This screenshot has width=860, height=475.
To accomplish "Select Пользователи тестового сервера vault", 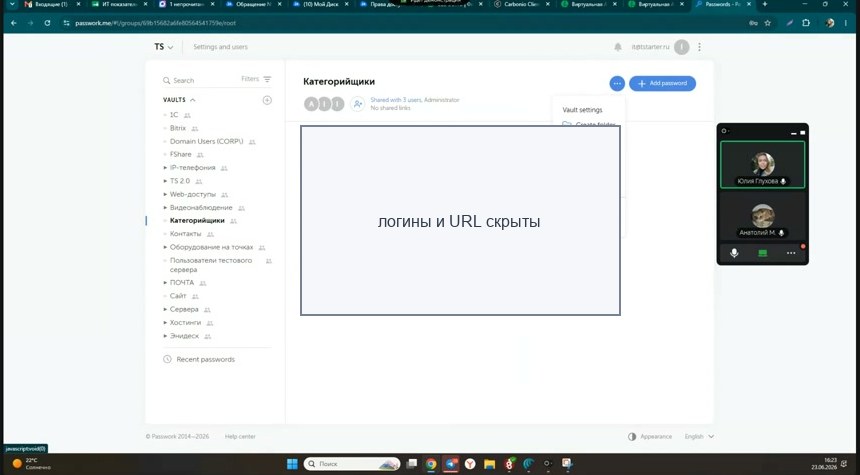I will point(211,265).
